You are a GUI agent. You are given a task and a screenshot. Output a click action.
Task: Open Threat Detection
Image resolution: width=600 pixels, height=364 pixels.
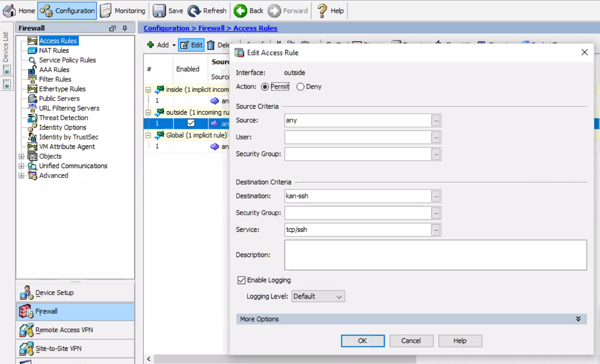(63, 118)
